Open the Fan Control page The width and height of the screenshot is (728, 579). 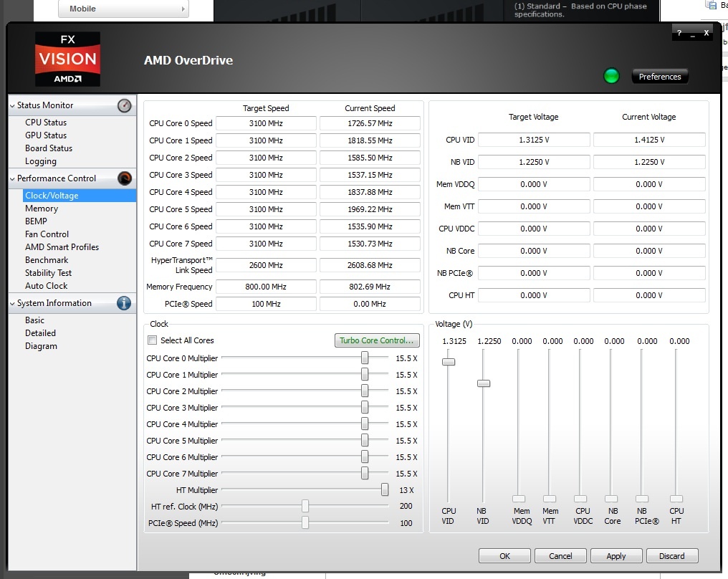point(47,234)
